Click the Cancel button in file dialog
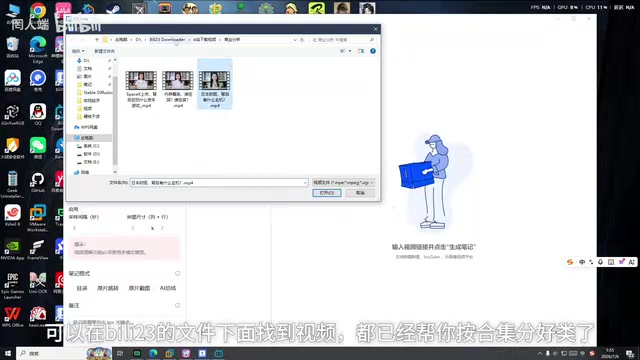The width and height of the screenshot is (640, 360). click(360, 193)
